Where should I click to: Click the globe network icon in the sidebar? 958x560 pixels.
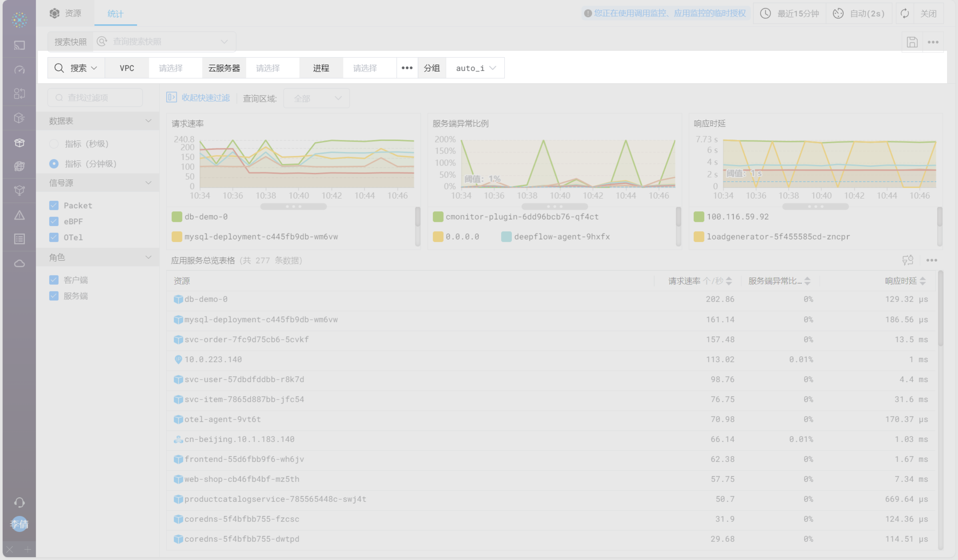(19, 166)
